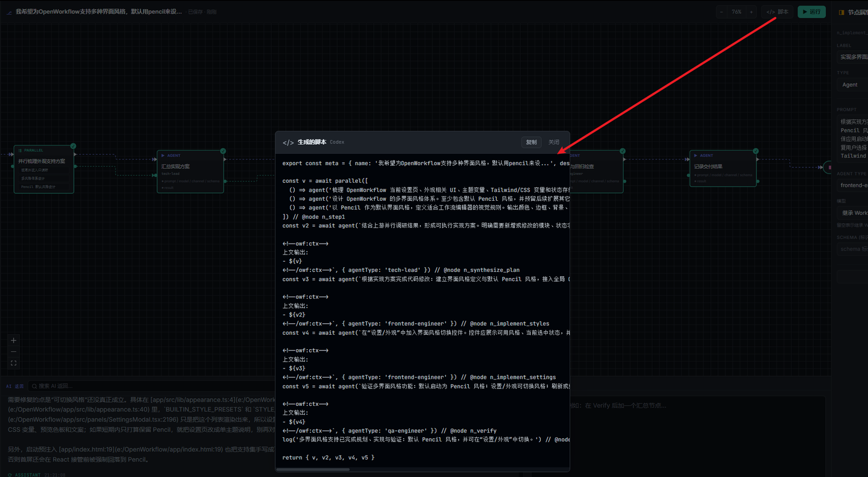Screen dimensions: 868x477
Task: Click the 76% zoom level value
Action: click(737, 11)
